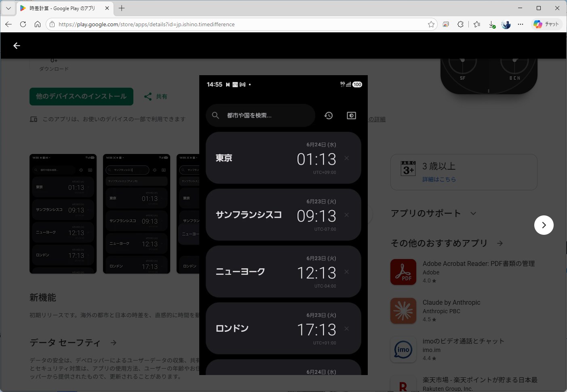Screen dimensions: 567x392
Task: Click the 3歳以上 rating badge icon
Action: point(408,168)
